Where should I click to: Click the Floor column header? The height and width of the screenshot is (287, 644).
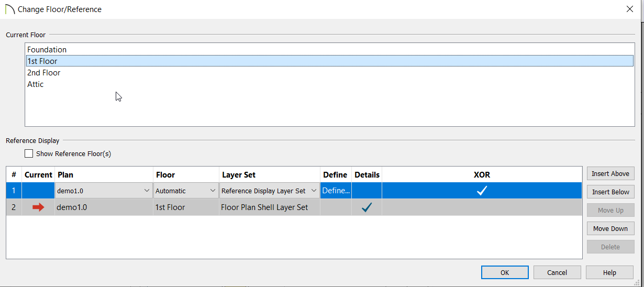click(186, 175)
